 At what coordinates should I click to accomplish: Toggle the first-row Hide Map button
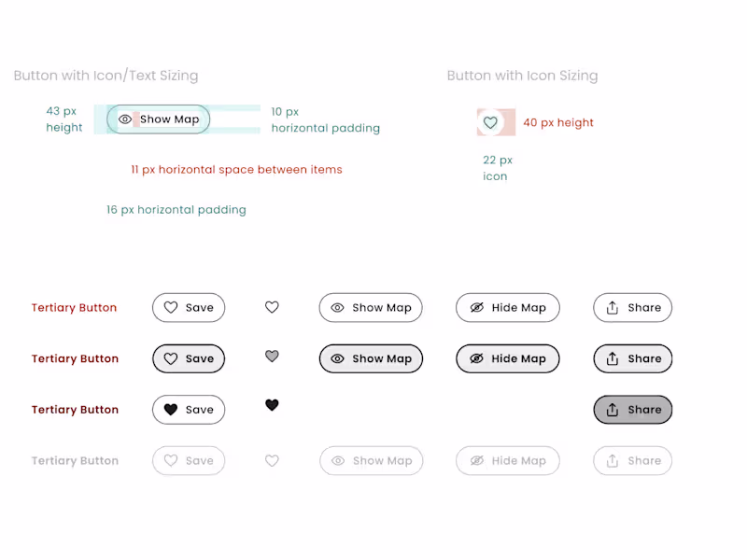pyautogui.click(x=507, y=308)
